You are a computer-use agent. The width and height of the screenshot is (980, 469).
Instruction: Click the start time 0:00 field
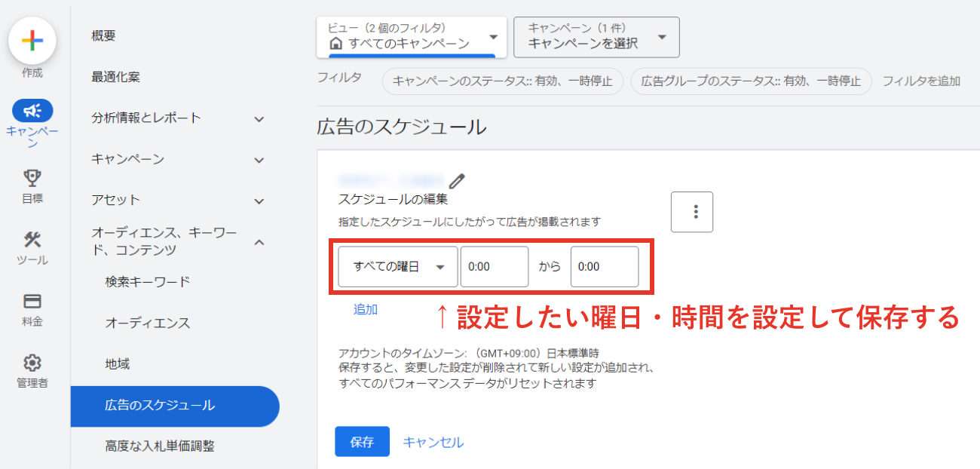click(x=495, y=266)
